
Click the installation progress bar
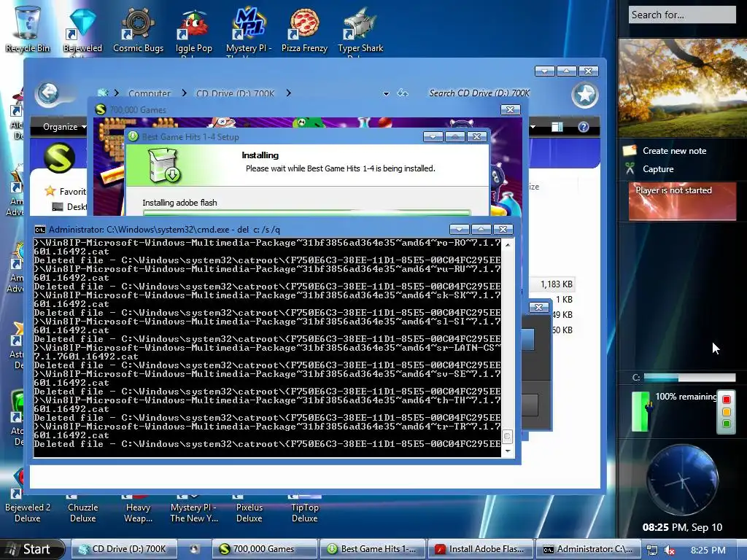click(307, 213)
